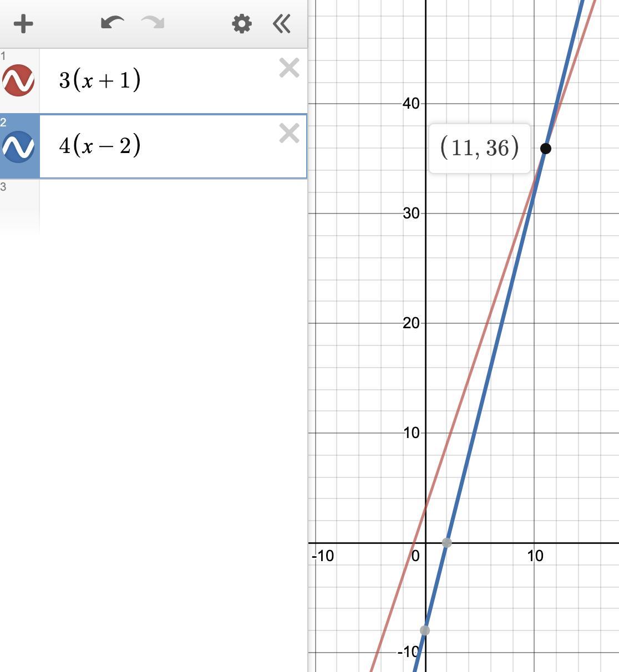Add a new expression with the plus icon
Image resolution: width=619 pixels, height=672 pixels.
pos(23,24)
